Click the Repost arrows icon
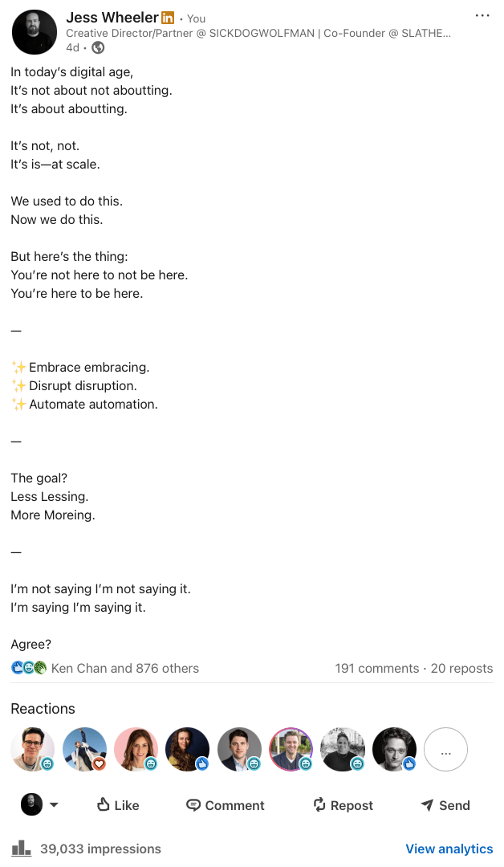This screenshot has height=867, width=504. 319,804
